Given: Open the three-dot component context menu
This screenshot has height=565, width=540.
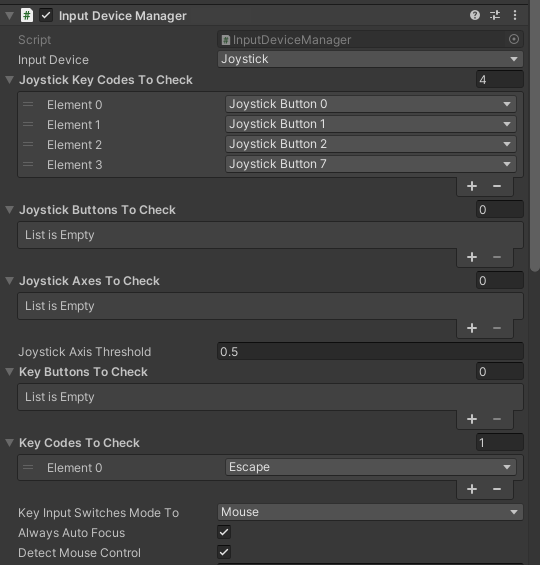Looking at the screenshot, I should click(x=515, y=15).
